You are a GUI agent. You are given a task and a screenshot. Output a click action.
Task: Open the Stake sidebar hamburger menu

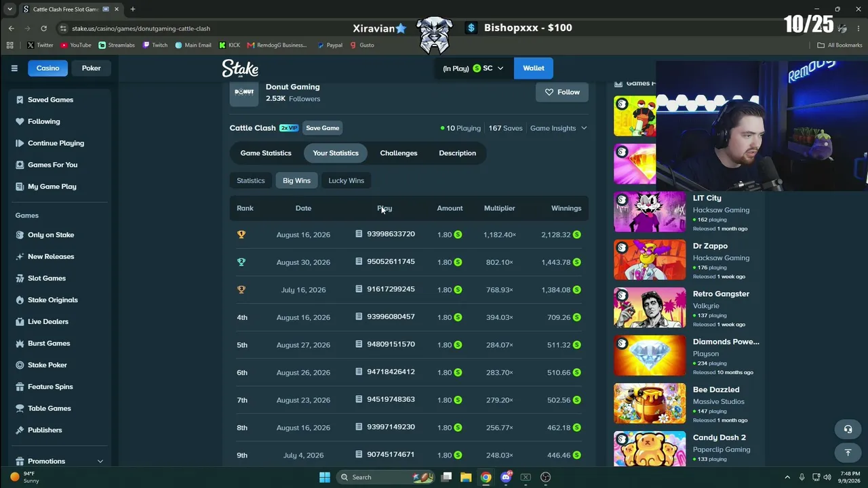tap(14, 68)
